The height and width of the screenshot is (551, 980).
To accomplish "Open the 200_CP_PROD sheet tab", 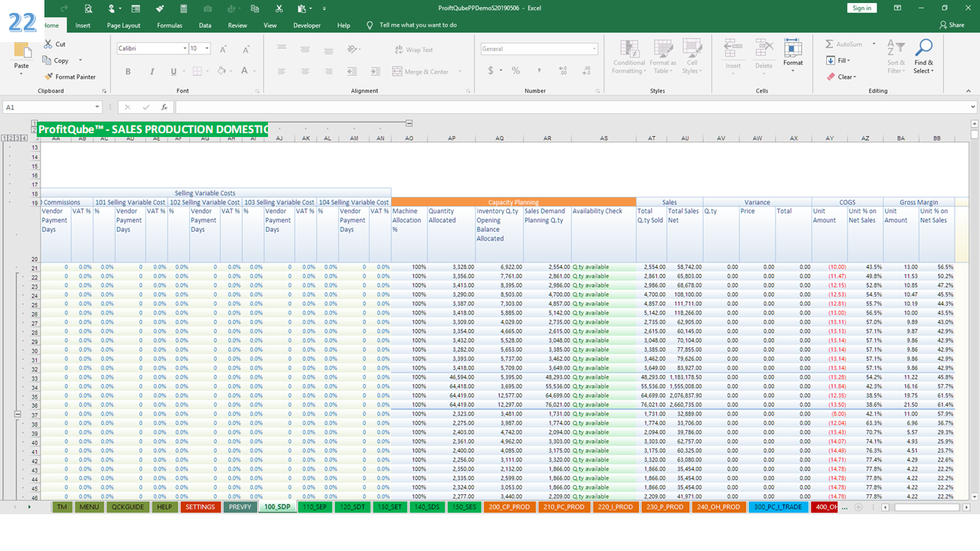I will point(509,507).
